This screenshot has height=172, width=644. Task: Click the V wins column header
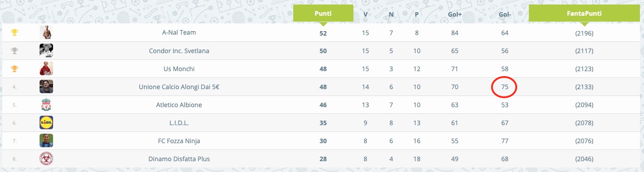pos(365,14)
